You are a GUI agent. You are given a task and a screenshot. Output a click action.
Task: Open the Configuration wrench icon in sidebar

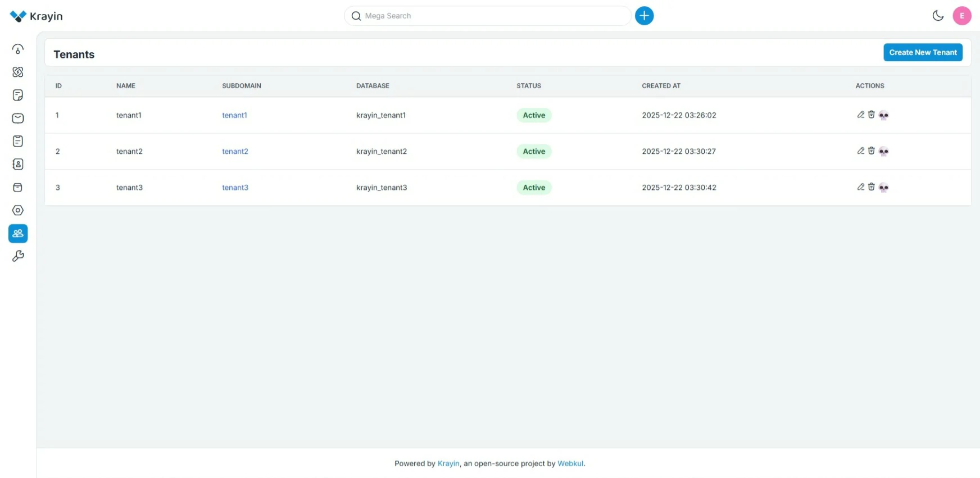[18, 257]
